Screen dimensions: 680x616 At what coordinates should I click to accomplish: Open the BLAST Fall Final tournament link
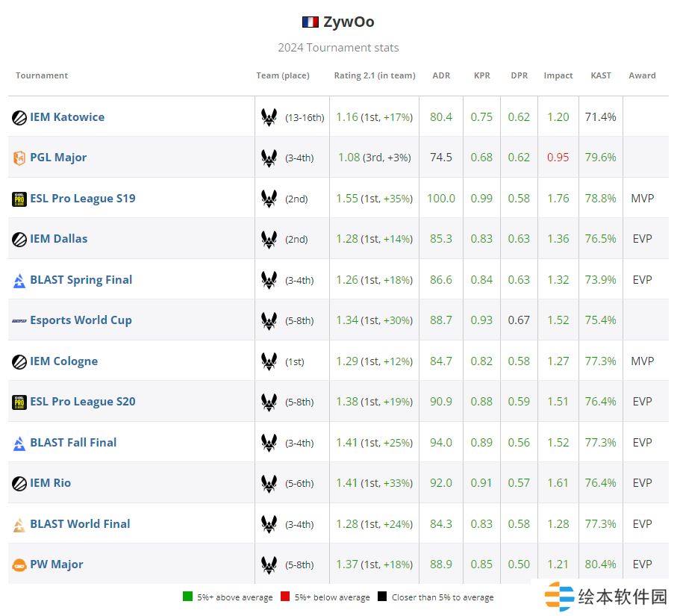click(x=73, y=443)
